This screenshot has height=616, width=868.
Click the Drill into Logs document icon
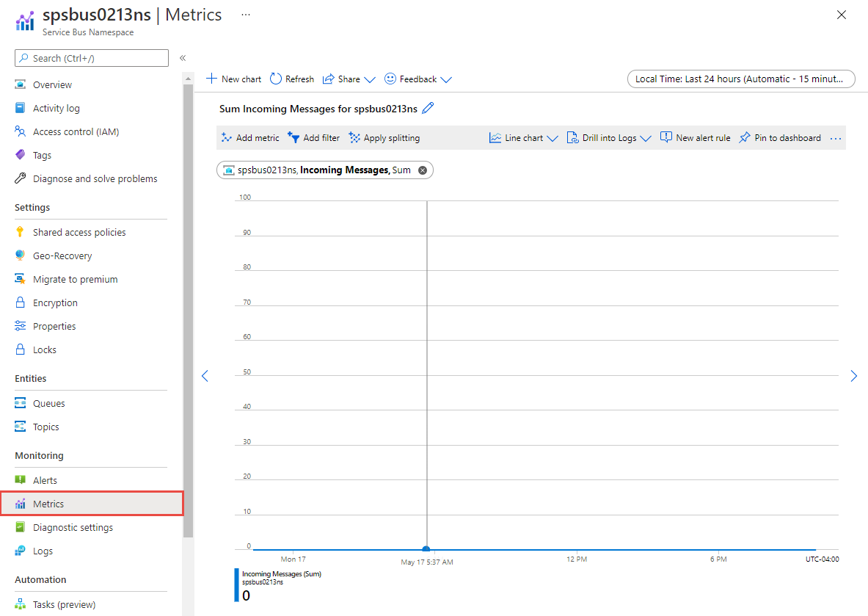click(572, 138)
